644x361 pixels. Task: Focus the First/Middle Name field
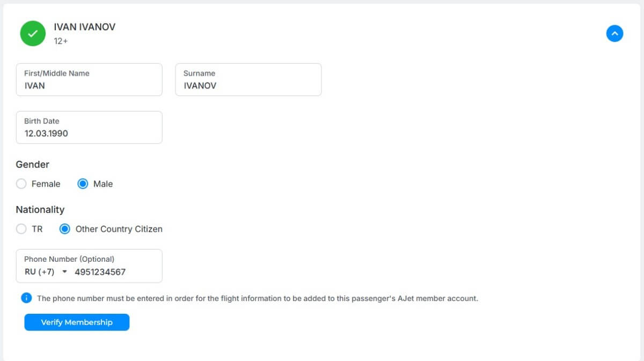(89, 79)
